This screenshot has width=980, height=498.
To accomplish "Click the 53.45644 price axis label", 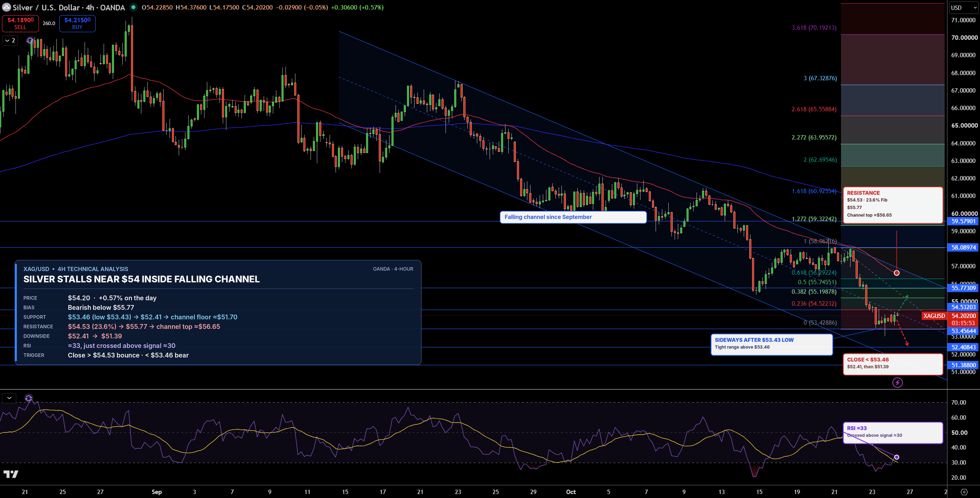I will click(x=963, y=331).
